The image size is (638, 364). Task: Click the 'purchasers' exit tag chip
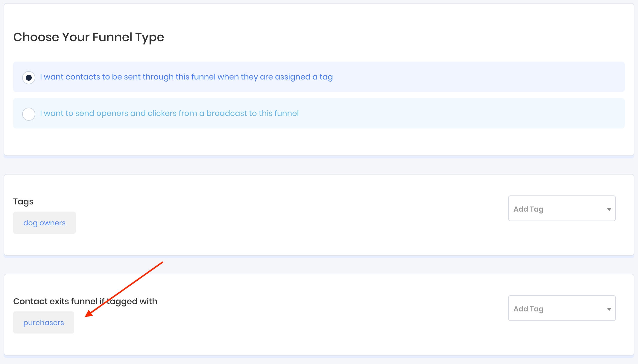click(44, 323)
